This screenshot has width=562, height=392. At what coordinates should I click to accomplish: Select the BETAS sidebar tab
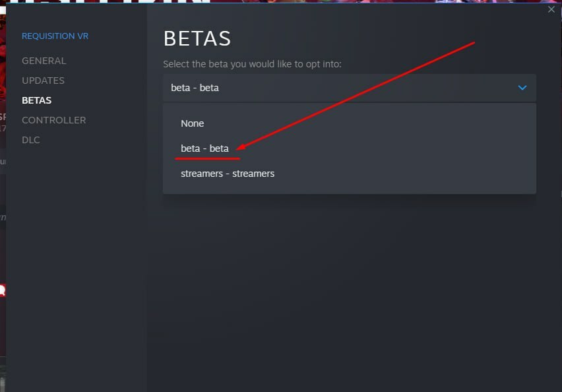[x=36, y=100]
